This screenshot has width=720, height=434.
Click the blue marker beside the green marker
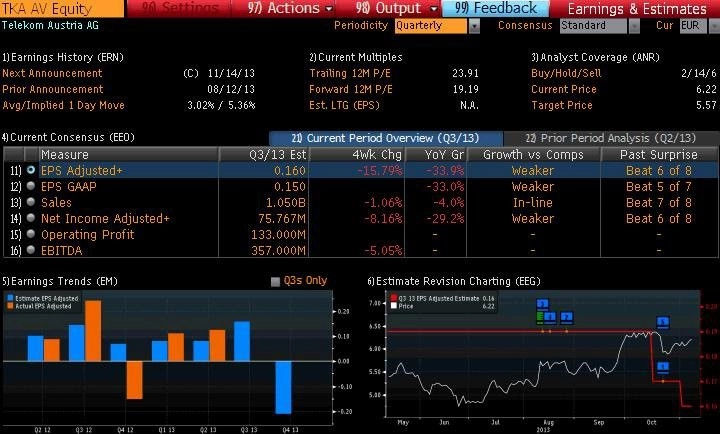pyautogui.click(x=550, y=317)
